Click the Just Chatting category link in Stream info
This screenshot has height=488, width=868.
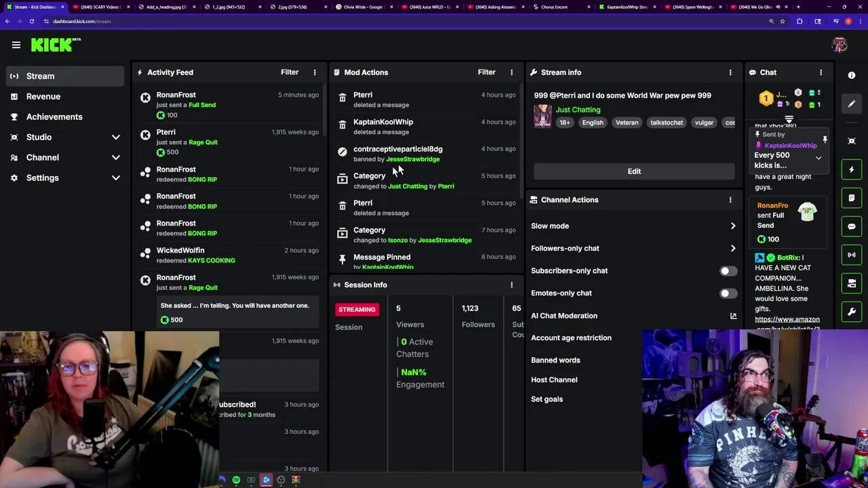[578, 110]
